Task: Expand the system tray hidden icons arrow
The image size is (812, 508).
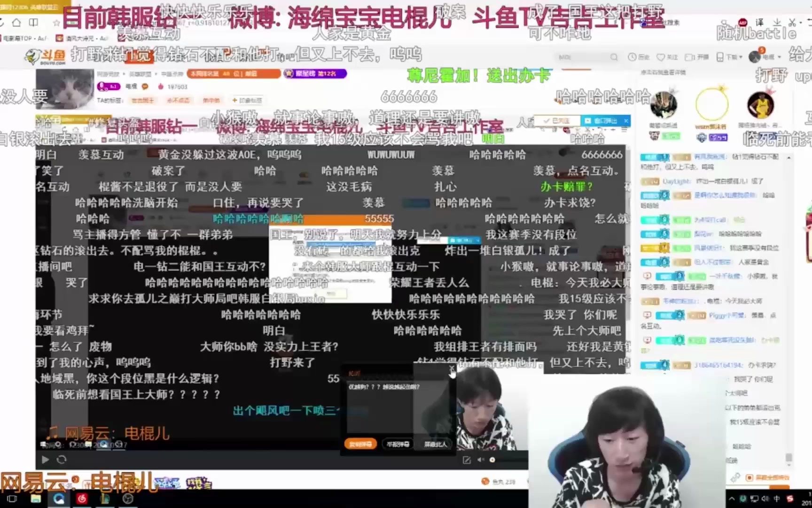Action: tap(731, 499)
